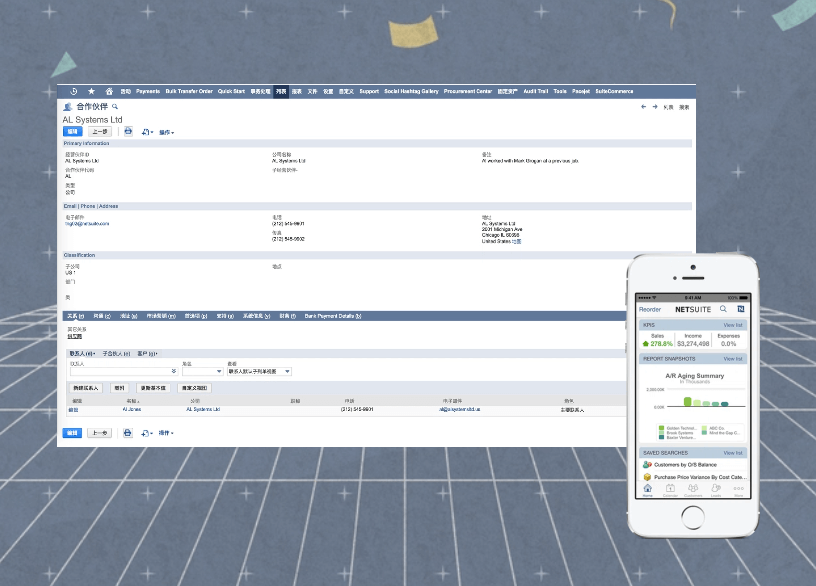Open the Tools menu
The height and width of the screenshot is (586, 816).
coord(560,91)
